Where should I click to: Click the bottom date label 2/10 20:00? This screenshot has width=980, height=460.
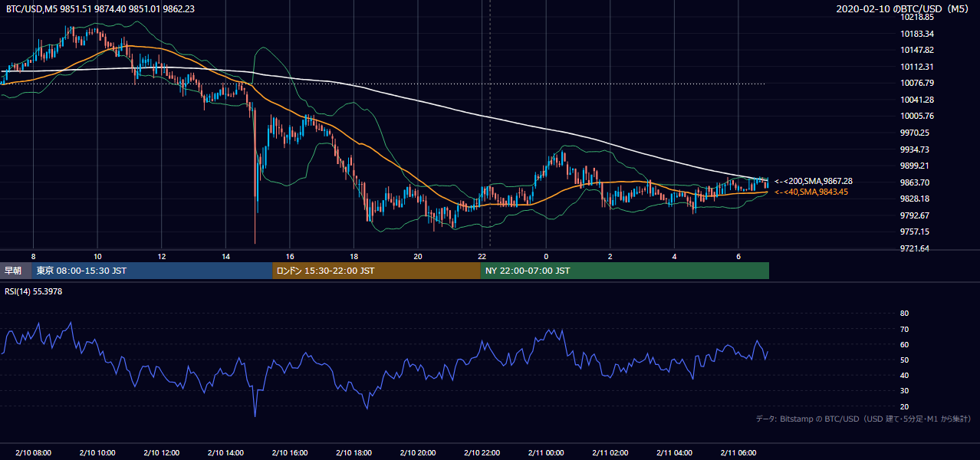[418, 452]
